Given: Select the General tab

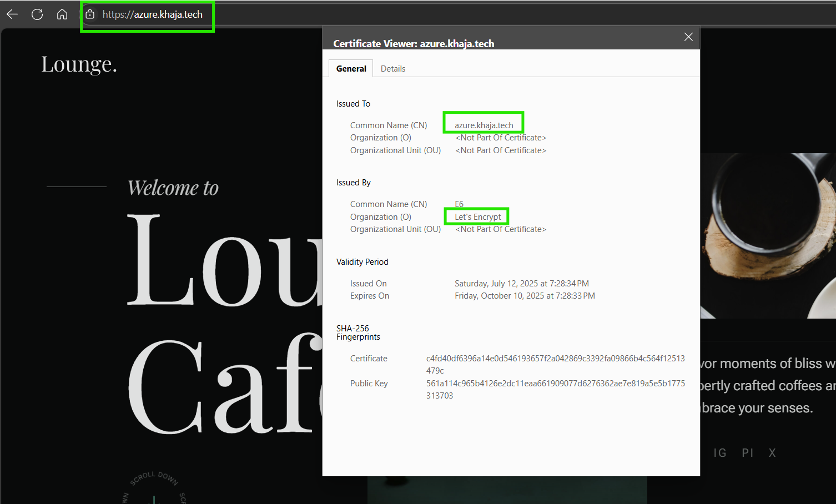Looking at the screenshot, I should (351, 69).
